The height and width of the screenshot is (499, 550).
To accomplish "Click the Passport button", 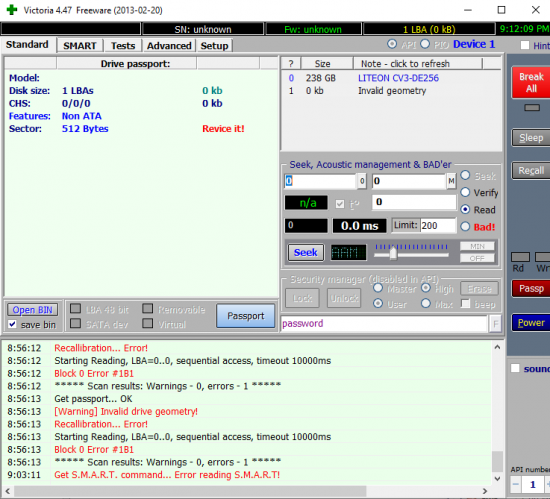I will pos(246,316).
